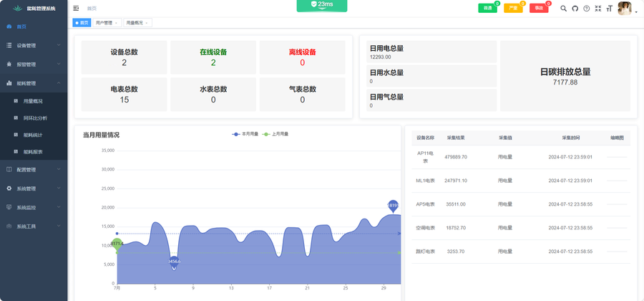Toggle the 本月用量 legend series
Screen dimensions: 644x301
click(x=245, y=134)
